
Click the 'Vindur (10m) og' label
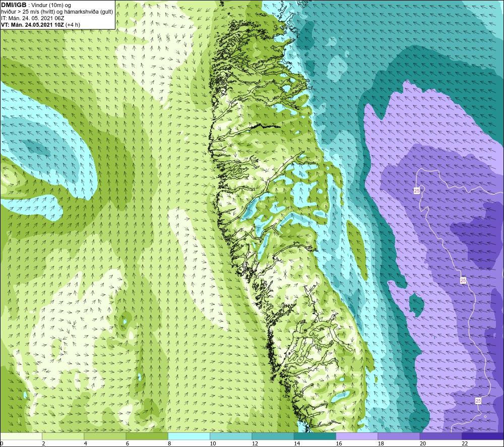(51, 6)
